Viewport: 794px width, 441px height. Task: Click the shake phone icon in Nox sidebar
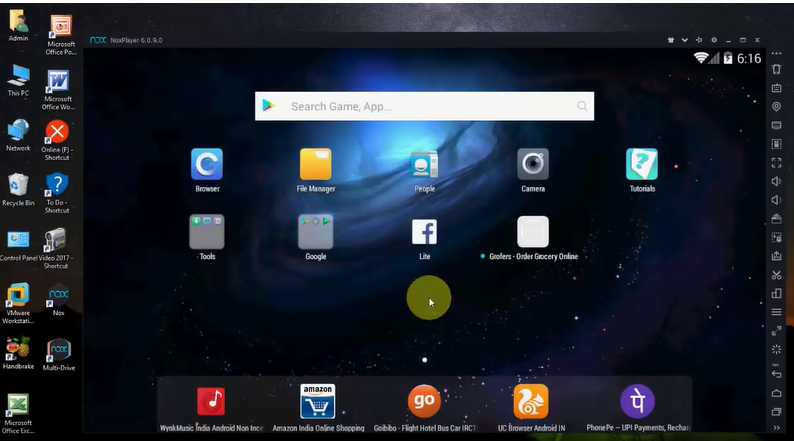776,69
